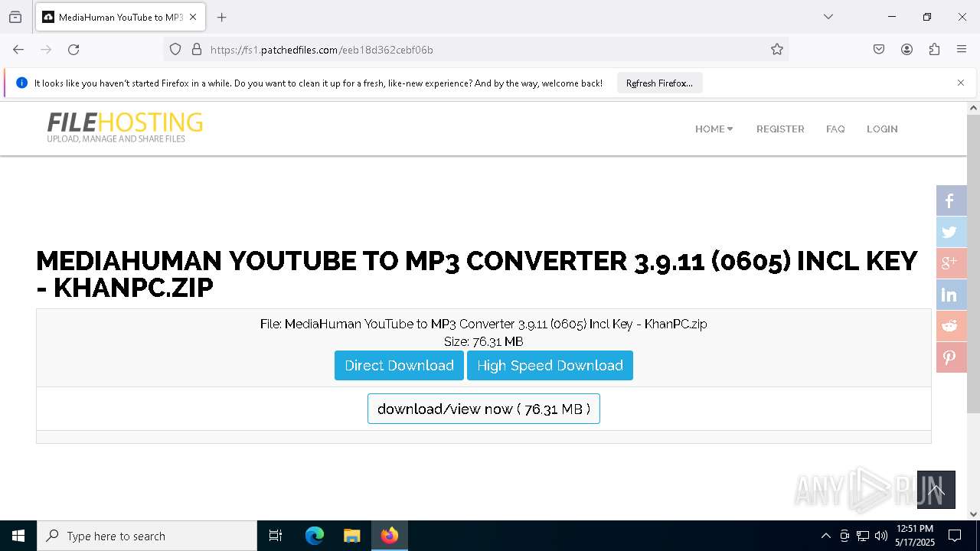Select the MediaHuman YouTube to MP3 tab

click(120, 17)
